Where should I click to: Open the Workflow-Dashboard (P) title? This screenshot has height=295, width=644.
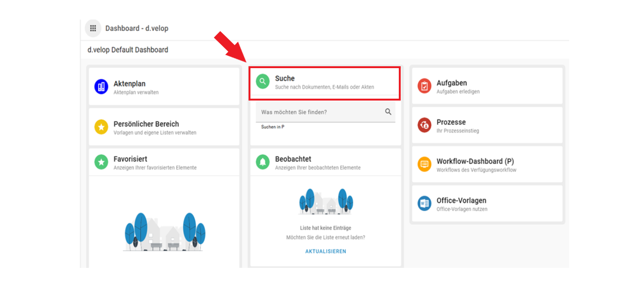point(475,161)
